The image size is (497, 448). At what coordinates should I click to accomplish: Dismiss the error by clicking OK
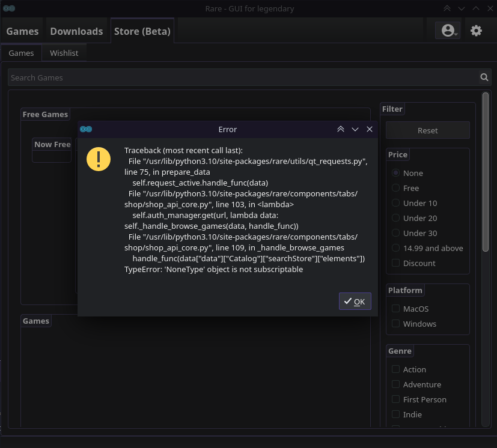(x=355, y=301)
